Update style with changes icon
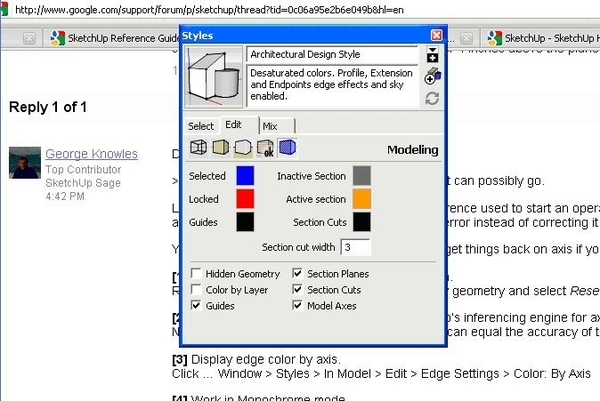 click(432, 98)
